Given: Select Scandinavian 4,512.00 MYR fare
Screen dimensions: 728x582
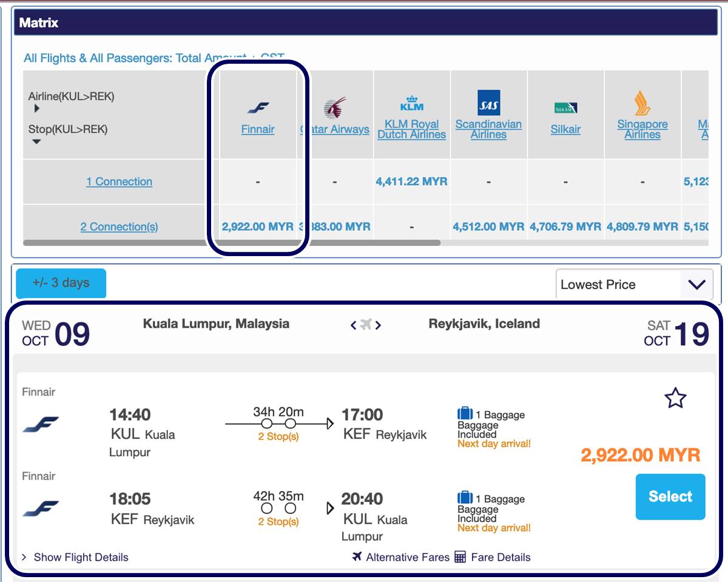Looking at the screenshot, I should 488,226.
